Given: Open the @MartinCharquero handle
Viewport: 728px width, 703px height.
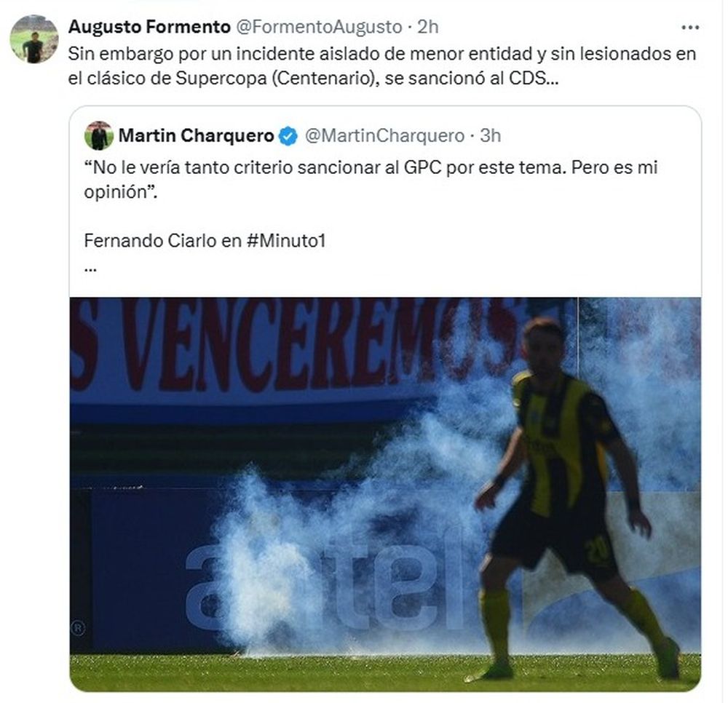Looking at the screenshot, I should pos(384,135).
